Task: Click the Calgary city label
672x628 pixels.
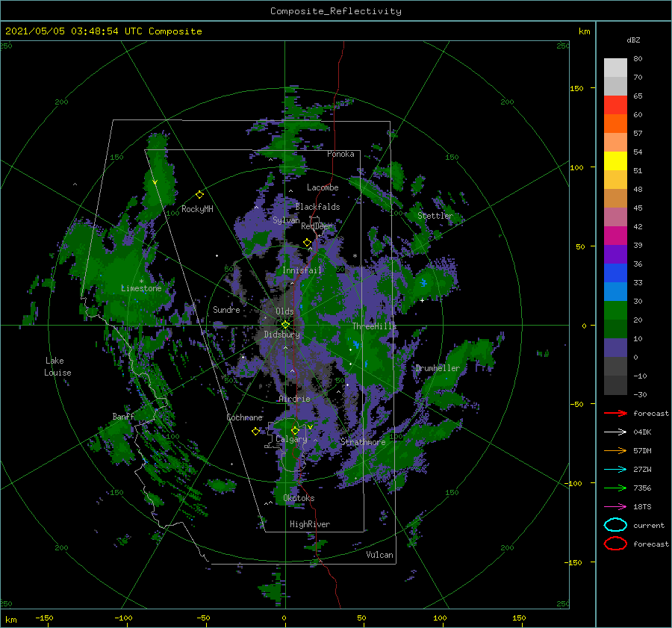Action: pos(291,439)
